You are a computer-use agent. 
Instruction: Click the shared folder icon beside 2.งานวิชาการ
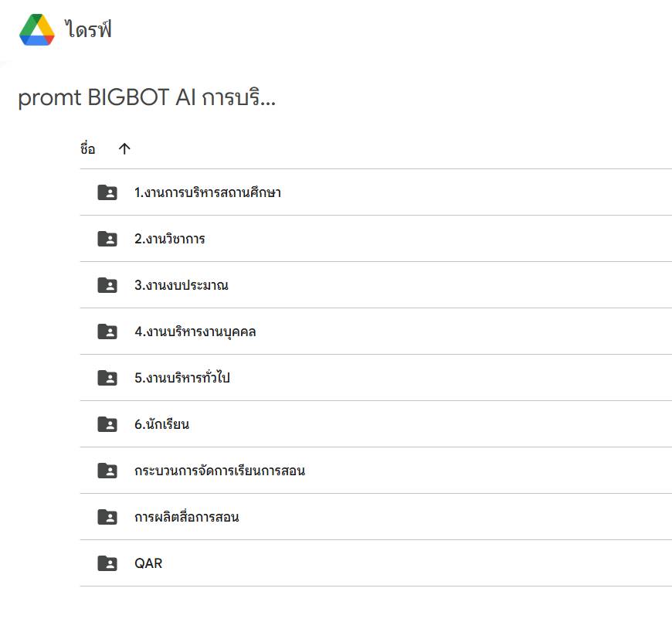point(107,239)
